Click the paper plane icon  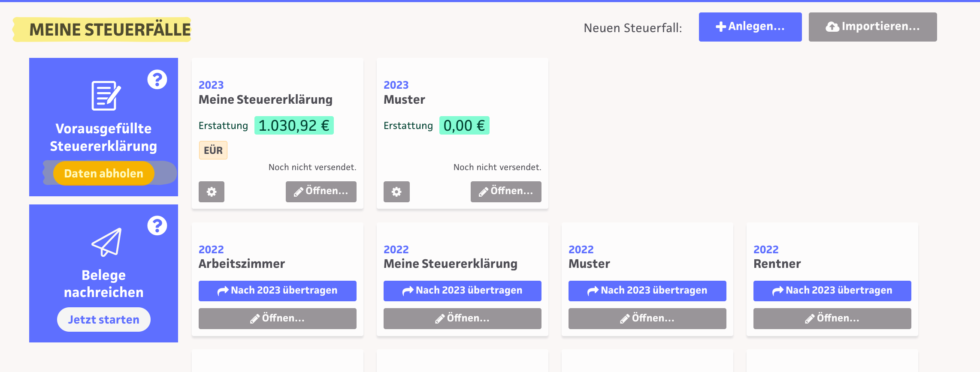[106, 242]
